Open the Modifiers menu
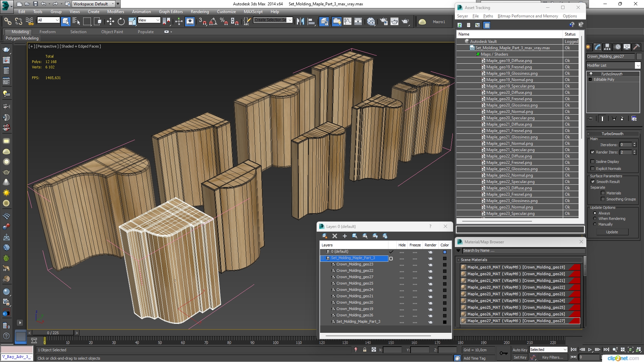The image size is (644, 362). point(115,11)
